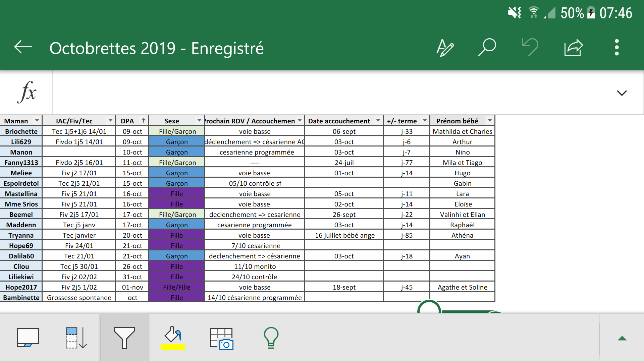Screen dimensions: 644x362
Task: Open the share icon
Action: pos(574,48)
